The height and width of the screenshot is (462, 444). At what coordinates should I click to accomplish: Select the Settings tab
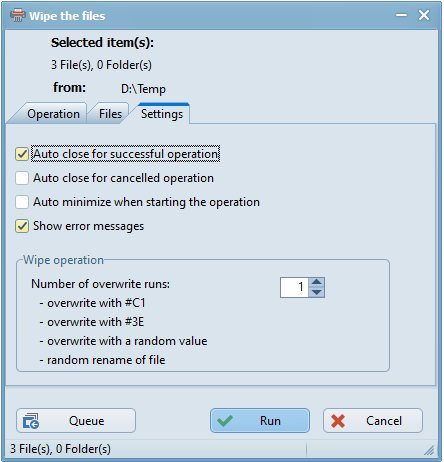coord(162,114)
